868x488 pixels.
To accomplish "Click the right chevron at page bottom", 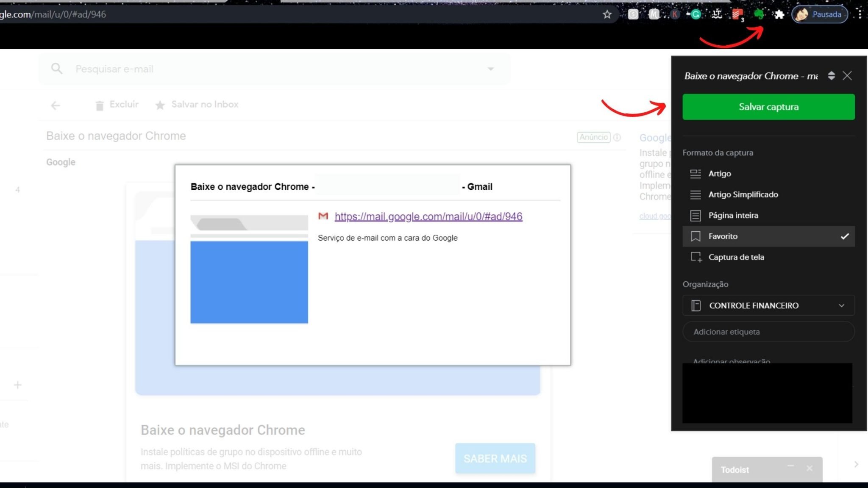I will [x=856, y=464].
